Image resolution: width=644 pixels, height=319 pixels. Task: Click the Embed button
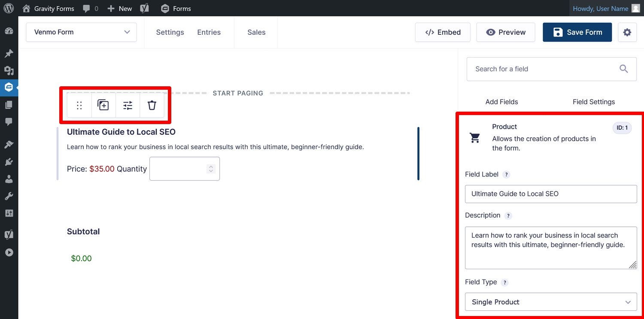(x=443, y=32)
